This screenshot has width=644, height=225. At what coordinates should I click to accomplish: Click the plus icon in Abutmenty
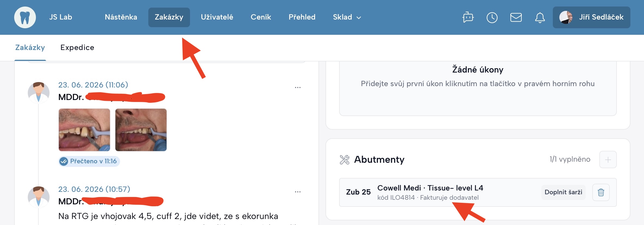[608, 160]
